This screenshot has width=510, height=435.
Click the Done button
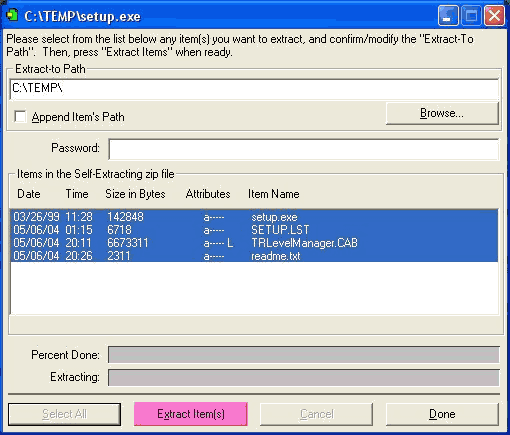click(442, 414)
